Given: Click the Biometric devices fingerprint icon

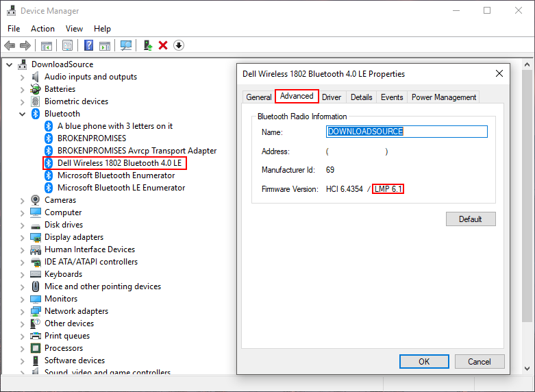Looking at the screenshot, I should [x=35, y=101].
